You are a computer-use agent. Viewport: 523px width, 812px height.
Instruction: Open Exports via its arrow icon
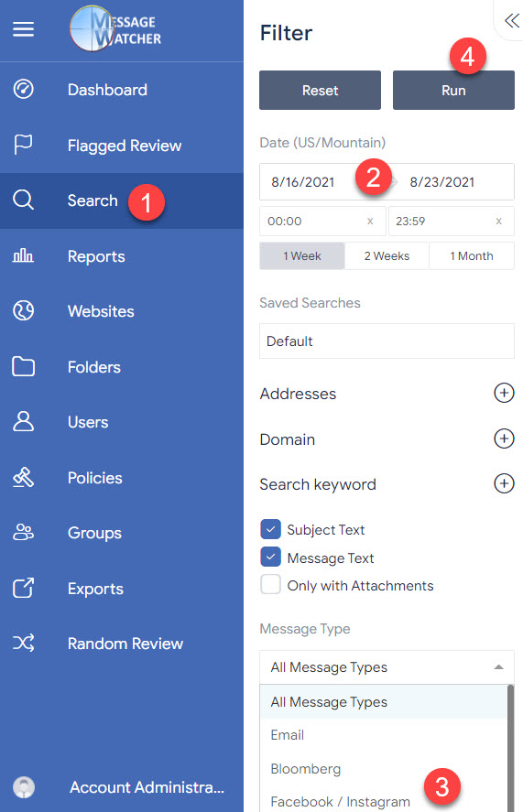pos(23,588)
